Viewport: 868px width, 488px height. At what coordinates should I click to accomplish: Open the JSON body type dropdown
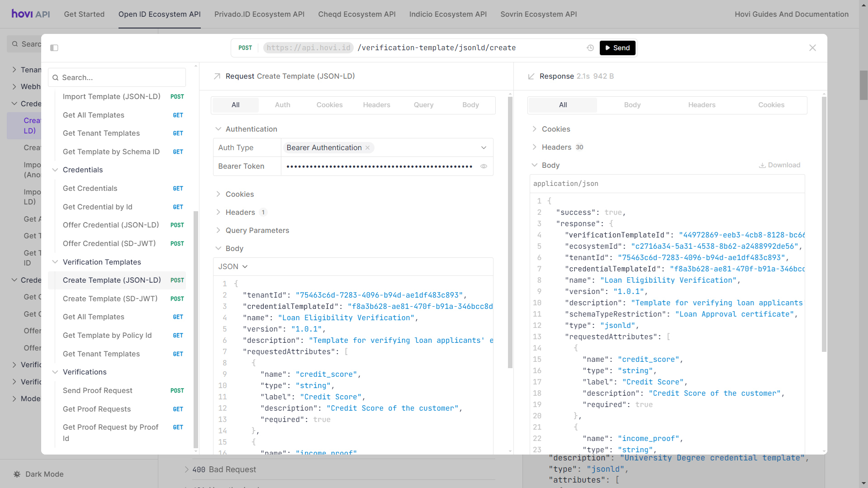pyautogui.click(x=233, y=267)
